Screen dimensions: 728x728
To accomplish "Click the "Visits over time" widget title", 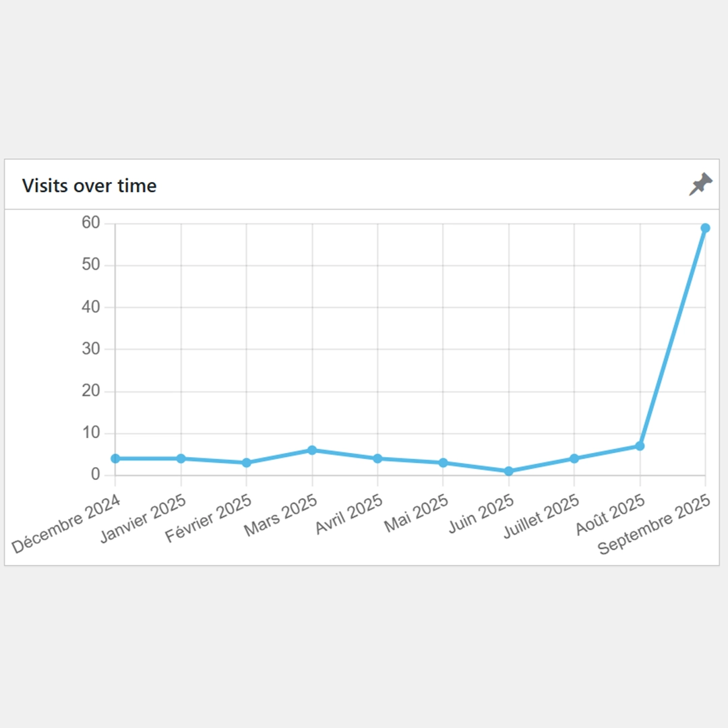I will [x=89, y=185].
